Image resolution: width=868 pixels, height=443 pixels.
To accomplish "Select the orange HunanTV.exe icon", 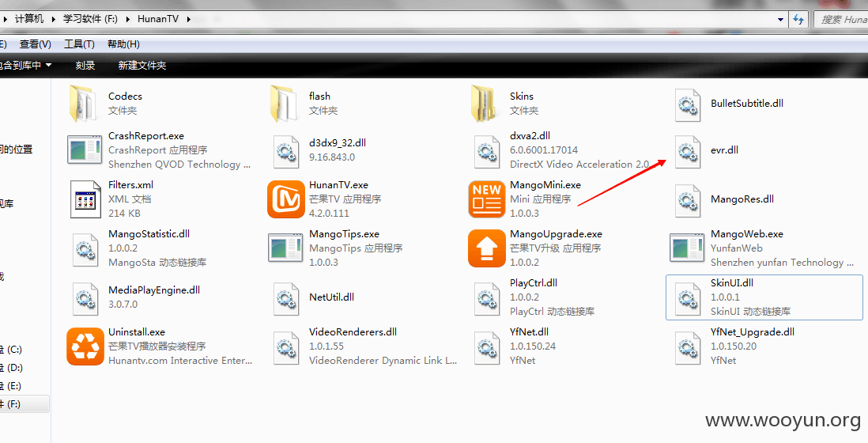I will 285,199.
